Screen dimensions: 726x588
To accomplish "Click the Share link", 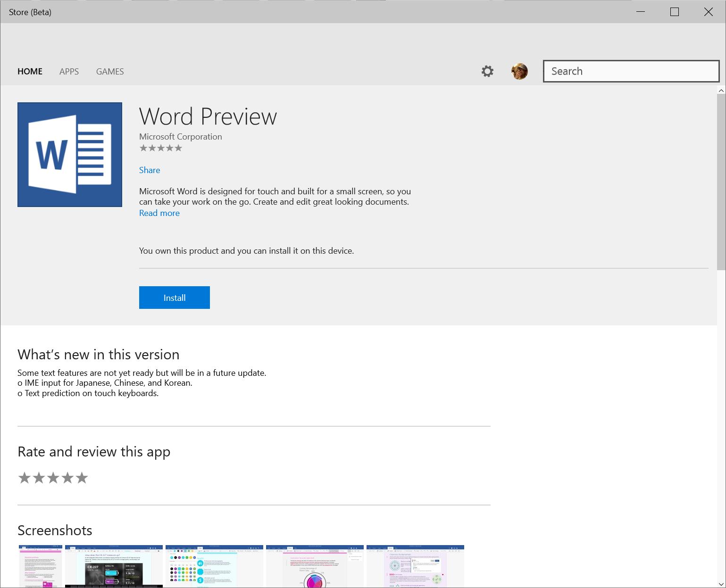I will coord(150,170).
